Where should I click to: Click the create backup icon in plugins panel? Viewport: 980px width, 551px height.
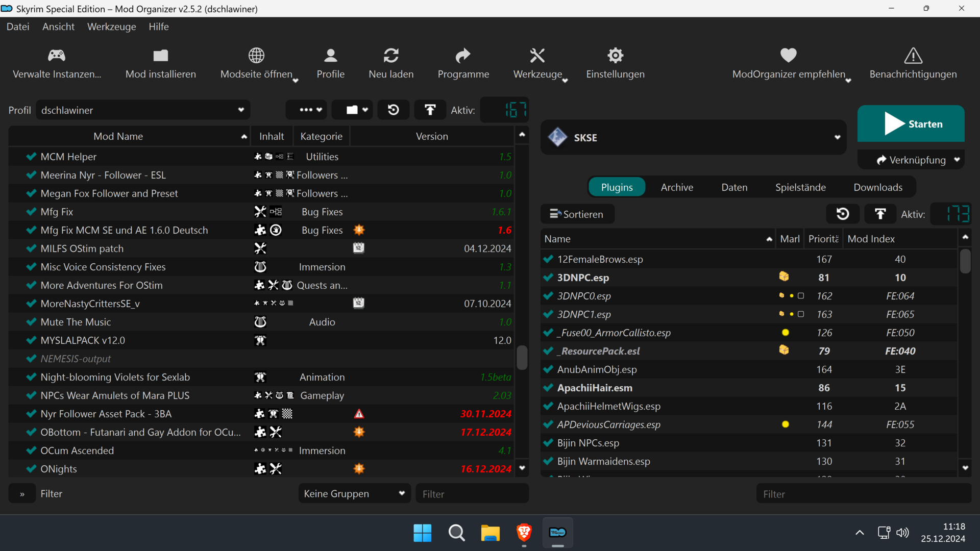coord(880,214)
